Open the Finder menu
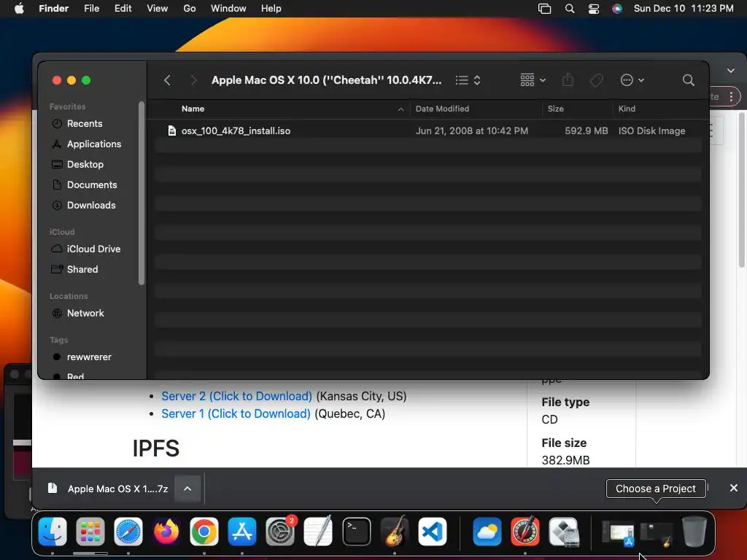This screenshot has width=747, height=560. point(53,8)
